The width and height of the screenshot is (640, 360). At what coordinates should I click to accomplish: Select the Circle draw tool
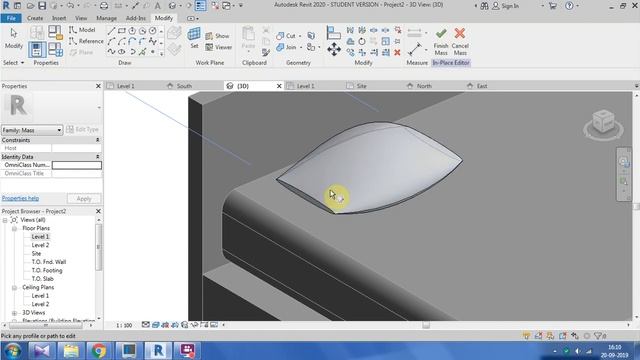pos(132,31)
